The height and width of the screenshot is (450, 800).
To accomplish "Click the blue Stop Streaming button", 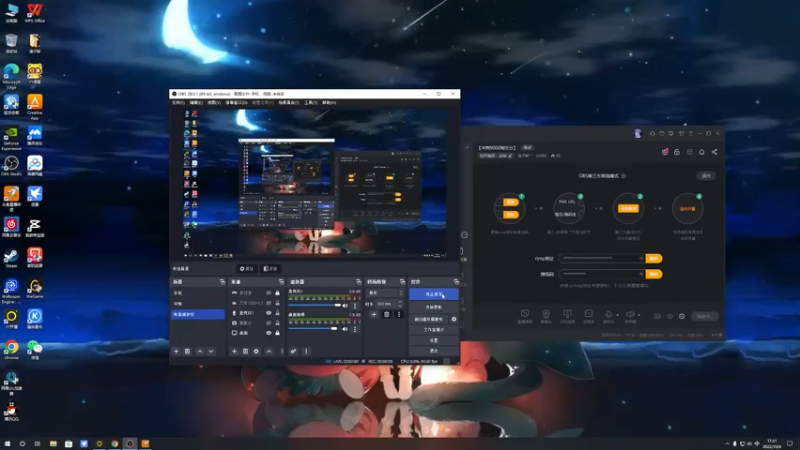I will 434,294.
